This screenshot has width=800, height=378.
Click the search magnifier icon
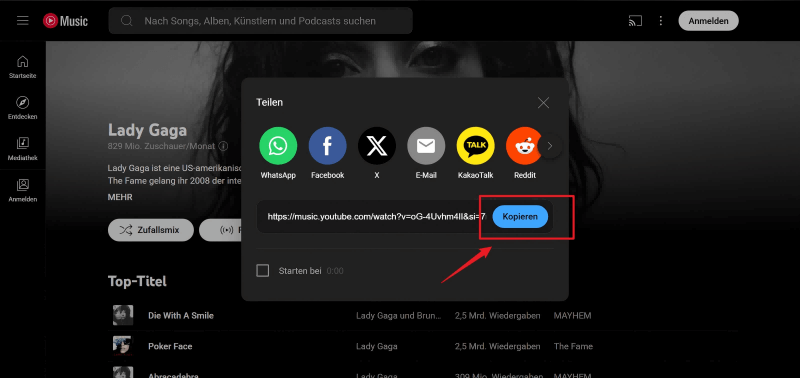coord(127,21)
